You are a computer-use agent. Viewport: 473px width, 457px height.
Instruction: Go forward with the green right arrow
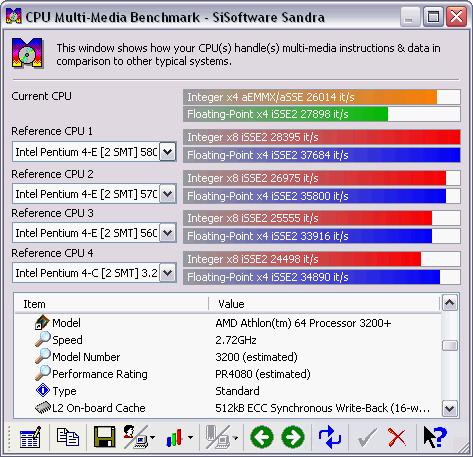[293, 437]
